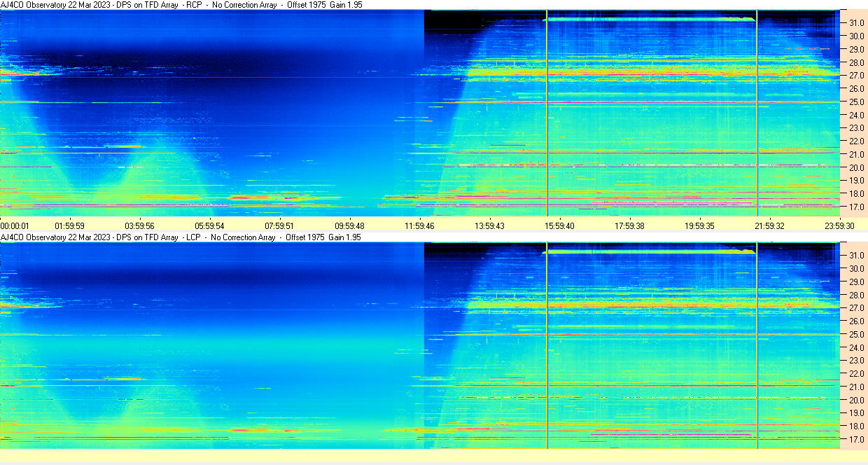Screen dimensions: 868x465
Task: Click the 28.0 frequency label in LCP panel
Action: click(857, 295)
